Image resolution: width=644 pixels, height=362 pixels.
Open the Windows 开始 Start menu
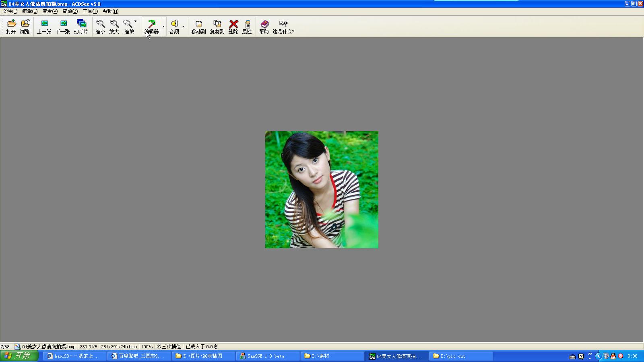[19, 356]
